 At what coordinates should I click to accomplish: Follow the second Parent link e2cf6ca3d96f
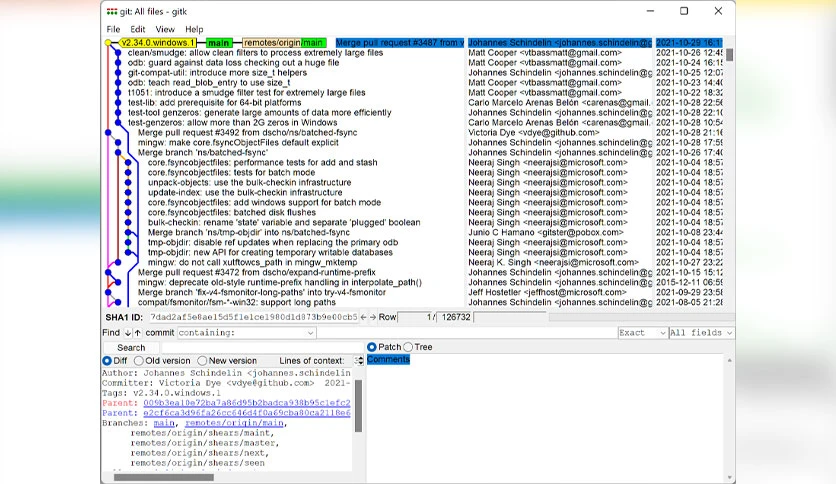pyautogui.click(x=247, y=413)
